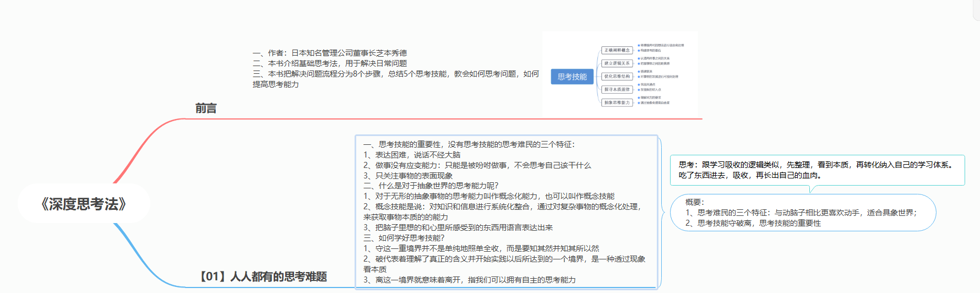Click the line 1、对于无形的抽象事物的思考能力
Screen dimensions: 980x293
click(489, 196)
